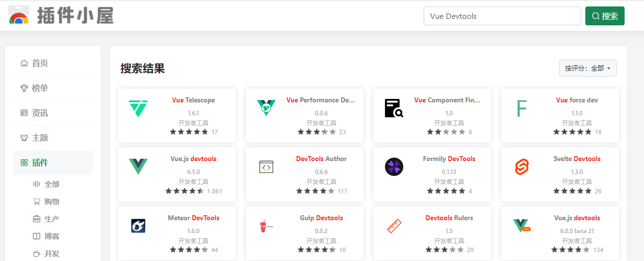Click the DevTools Author code window icon

pos(266,167)
